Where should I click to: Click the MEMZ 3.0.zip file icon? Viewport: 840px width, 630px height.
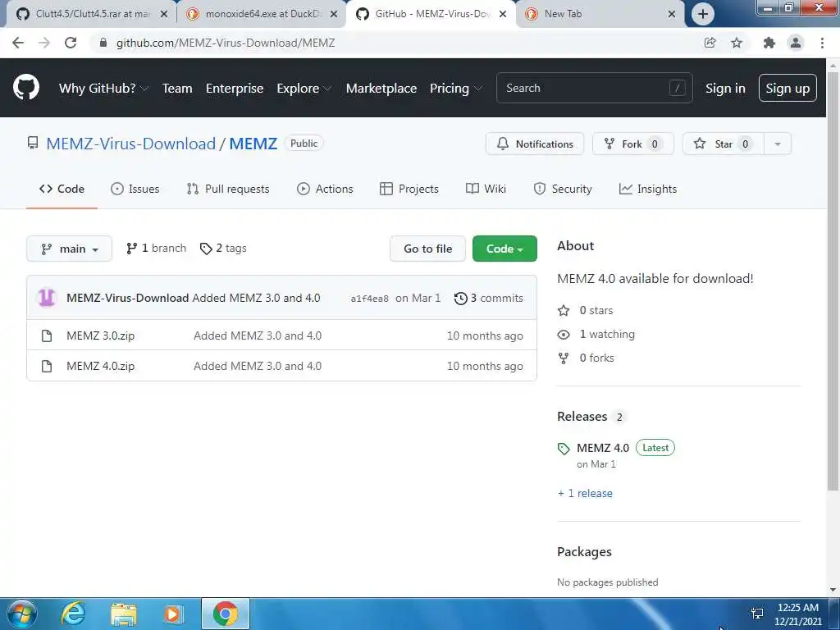pyautogui.click(x=47, y=336)
